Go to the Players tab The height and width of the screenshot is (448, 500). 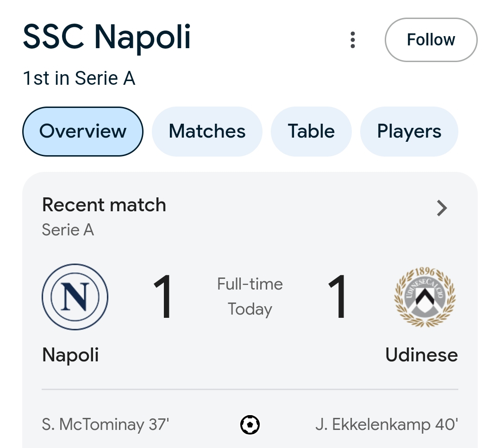tap(409, 132)
